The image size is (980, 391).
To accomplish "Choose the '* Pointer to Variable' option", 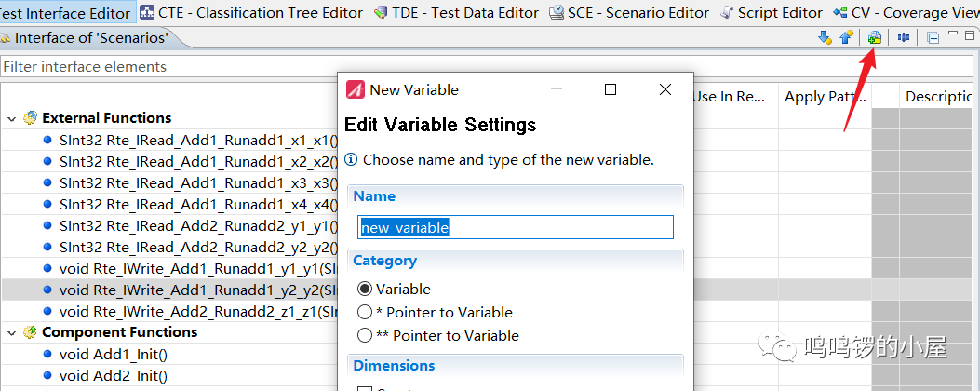I will pos(365,313).
